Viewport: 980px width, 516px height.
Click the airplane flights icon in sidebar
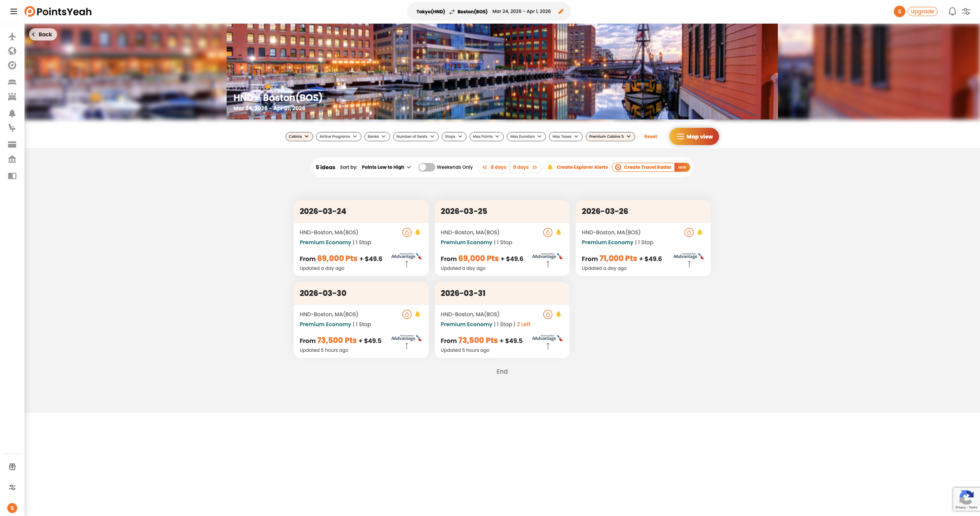tap(12, 36)
